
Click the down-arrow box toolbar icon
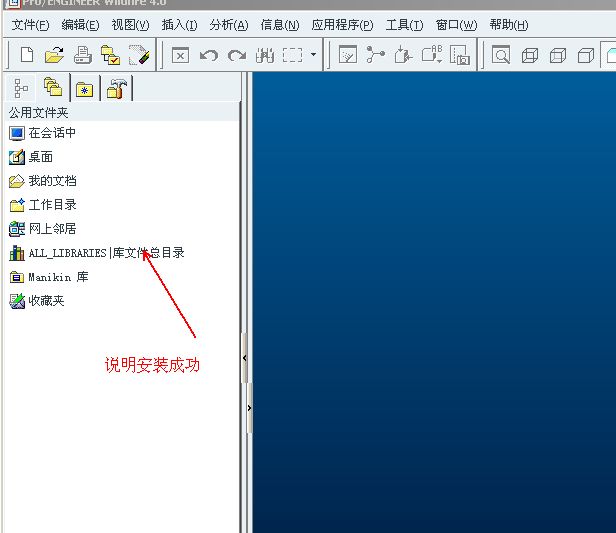click(403, 55)
